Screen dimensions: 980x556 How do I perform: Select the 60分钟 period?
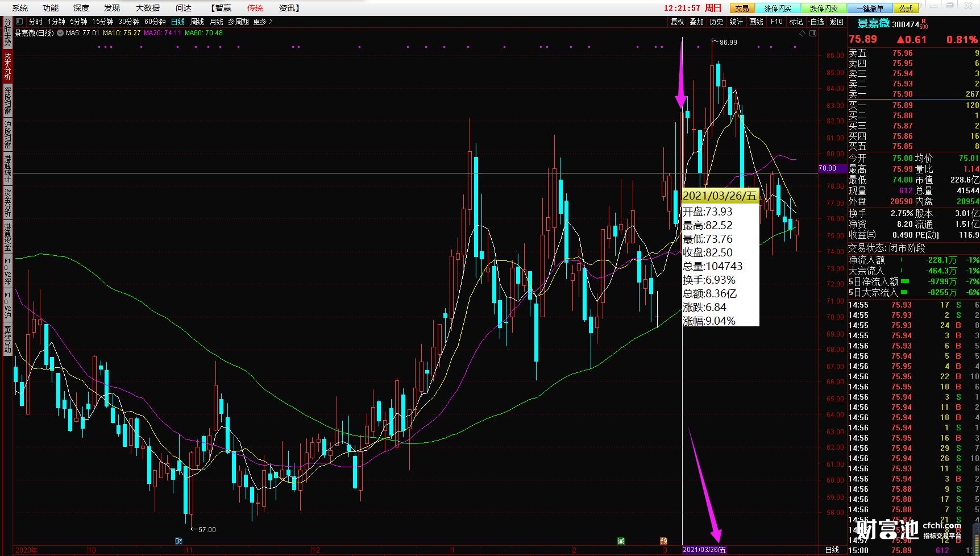click(155, 22)
